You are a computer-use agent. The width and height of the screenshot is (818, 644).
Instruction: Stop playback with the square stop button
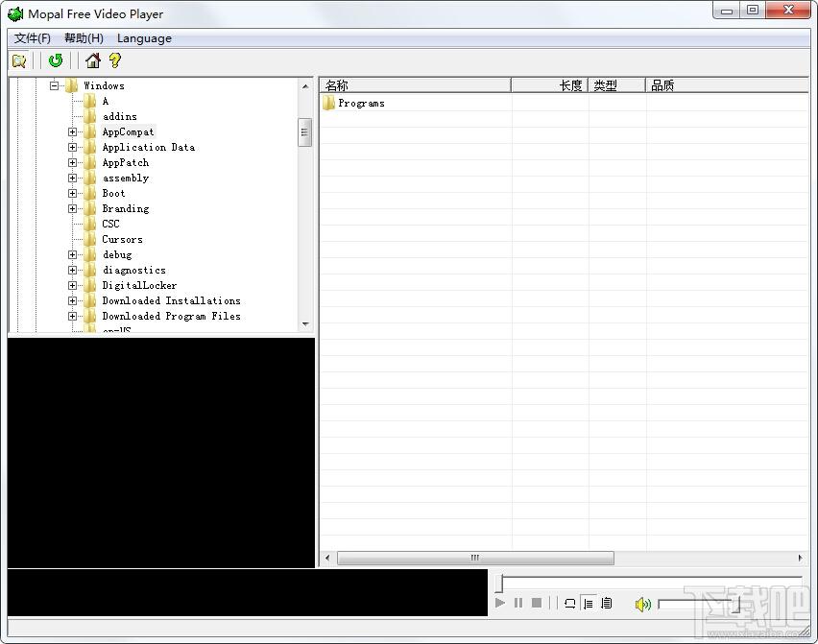537,604
